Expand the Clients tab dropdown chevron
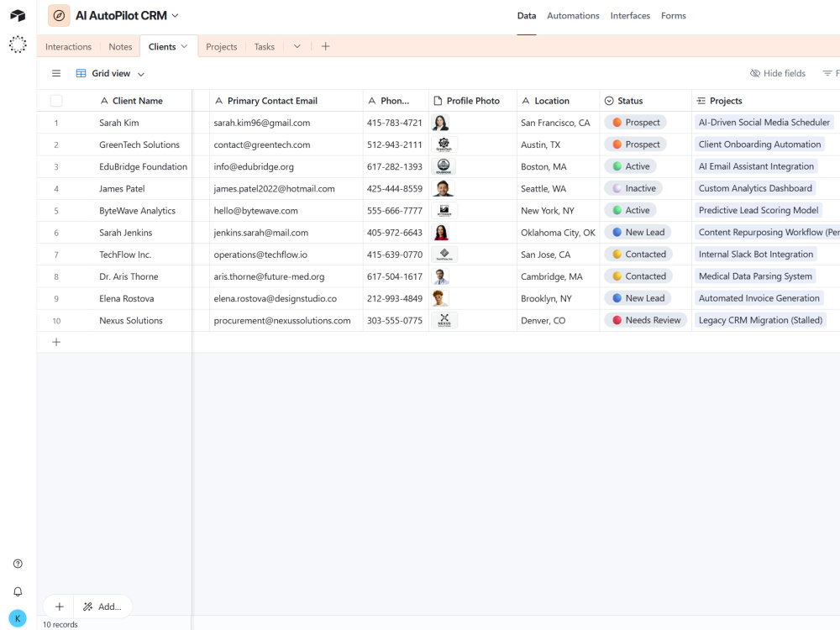Viewport: 840px width, 630px height. (184, 46)
